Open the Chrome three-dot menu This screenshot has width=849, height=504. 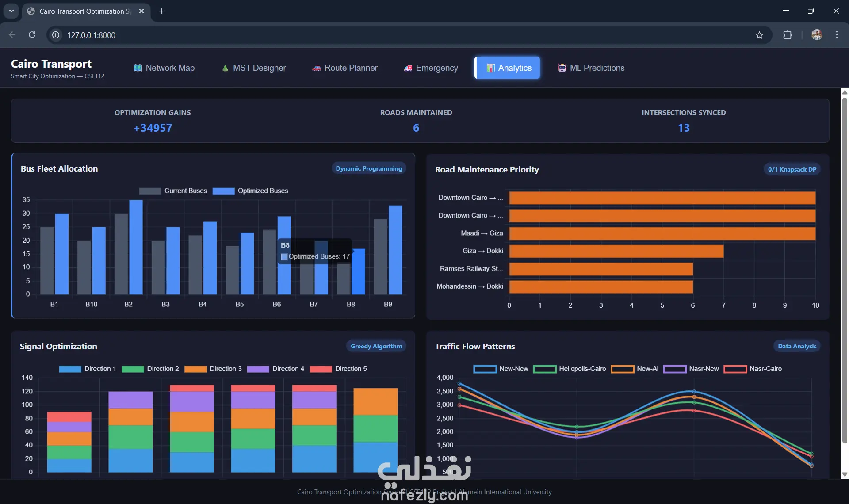(837, 35)
